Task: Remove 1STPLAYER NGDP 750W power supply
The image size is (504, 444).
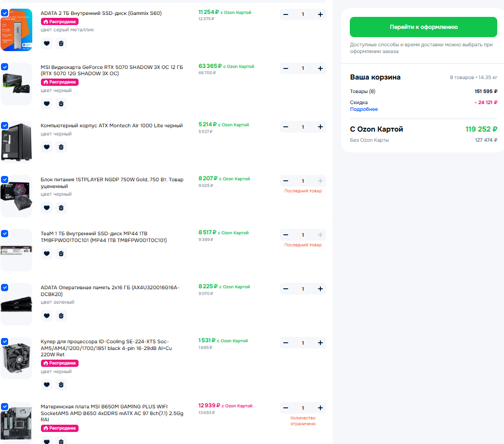Action: click(61, 208)
